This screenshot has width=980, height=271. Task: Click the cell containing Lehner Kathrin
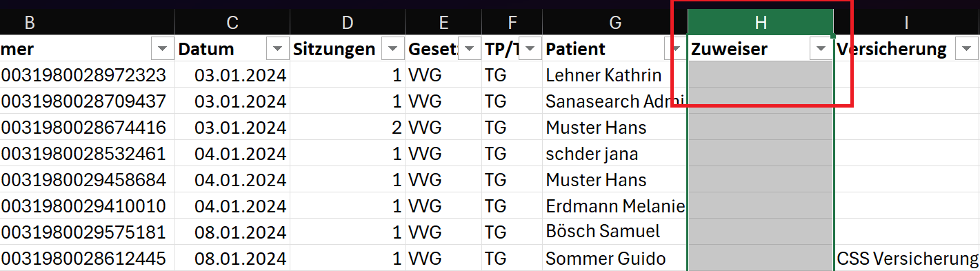615,75
